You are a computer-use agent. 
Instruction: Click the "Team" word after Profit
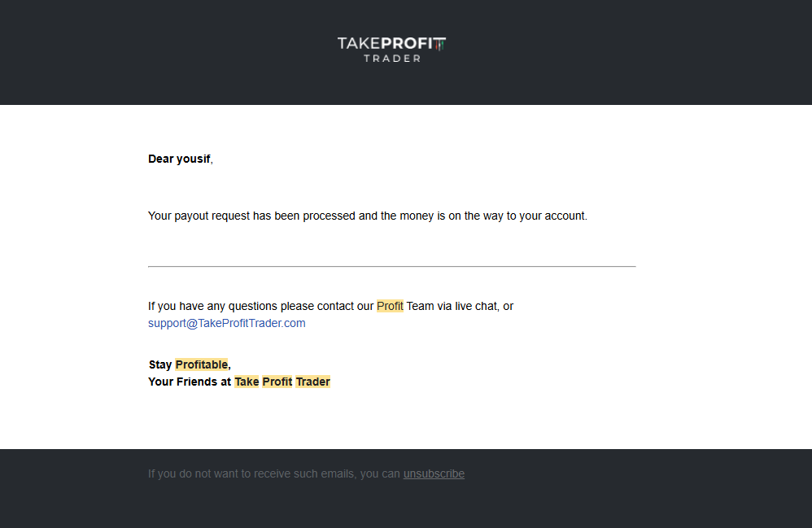tap(421, 306)
